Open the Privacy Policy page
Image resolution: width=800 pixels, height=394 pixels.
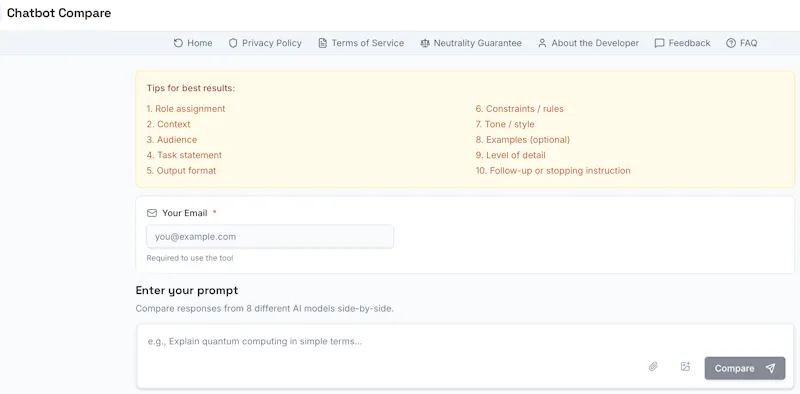tap(265, 43)
